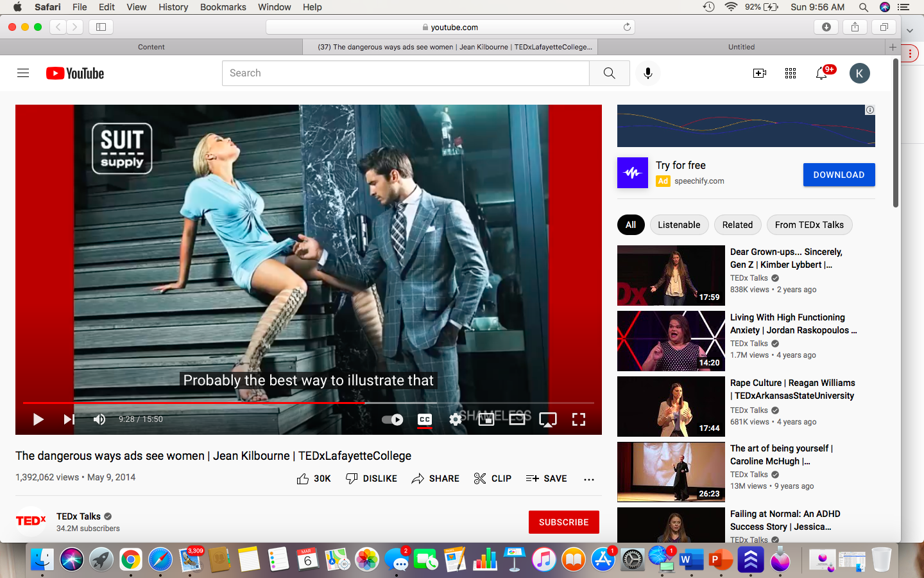
Task: Select the Related filter chip
Action: coord(737,225)
